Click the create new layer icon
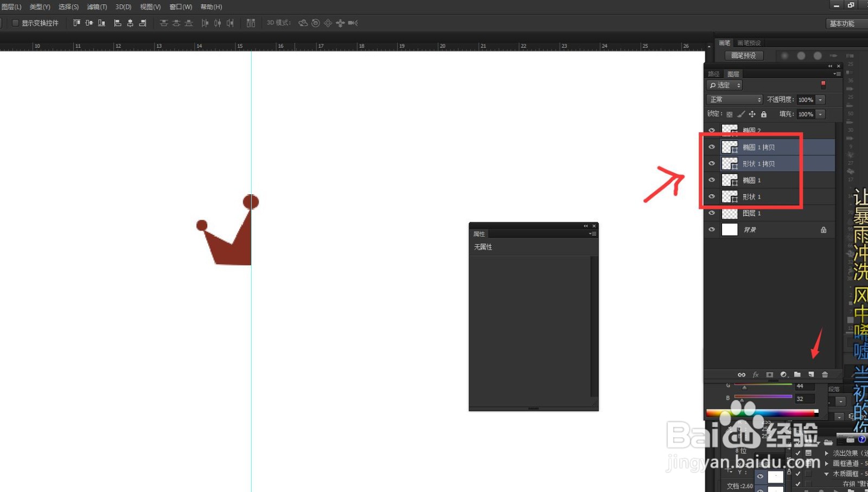Viewport: 868px width, 492px height. [x=811, y=375]
